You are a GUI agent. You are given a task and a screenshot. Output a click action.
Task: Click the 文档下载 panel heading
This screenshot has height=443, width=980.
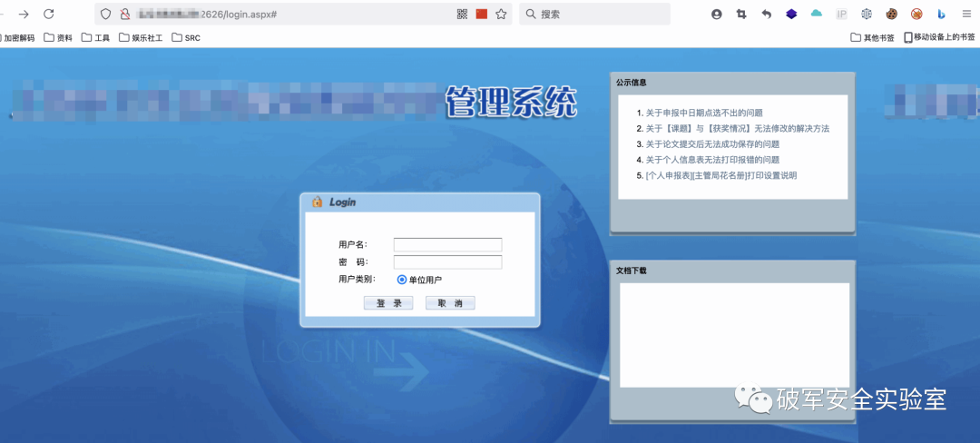click(x=632, y=271)
